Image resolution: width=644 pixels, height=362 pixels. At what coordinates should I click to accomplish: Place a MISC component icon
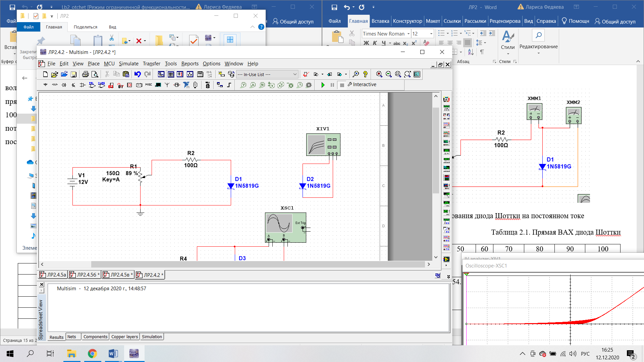(x=149, y=85)
